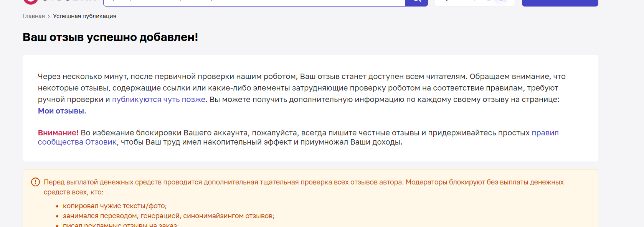Focus the site search input field
This screenshot has height=227, width=644.
tap(254, 2)
